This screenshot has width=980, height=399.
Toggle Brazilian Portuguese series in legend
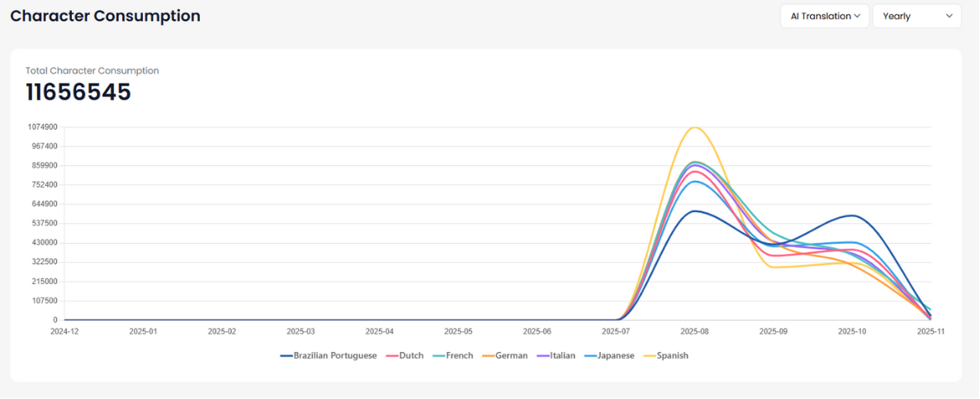(328, 355)
